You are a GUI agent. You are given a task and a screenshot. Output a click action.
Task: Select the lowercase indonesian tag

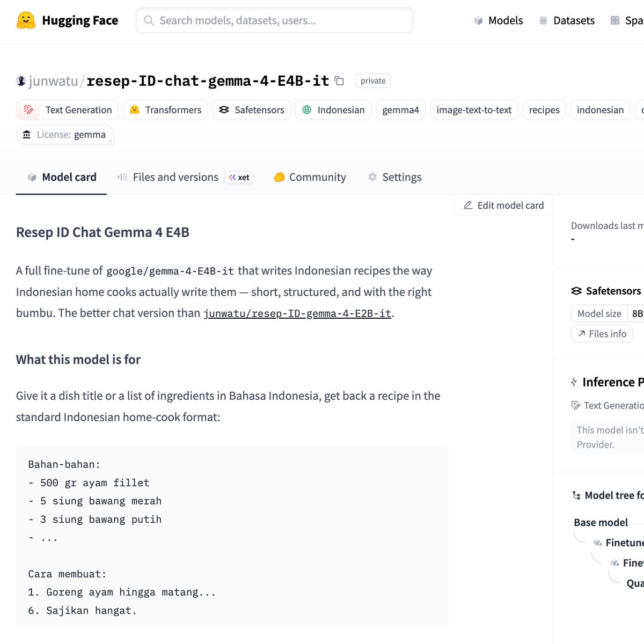[600, 109]
